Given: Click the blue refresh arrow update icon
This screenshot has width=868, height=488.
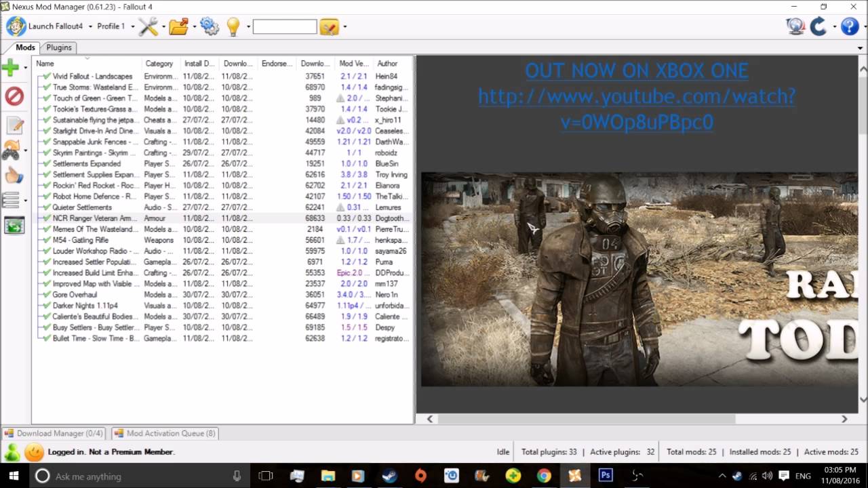Looking at the screenshot, I should [818, 26].
